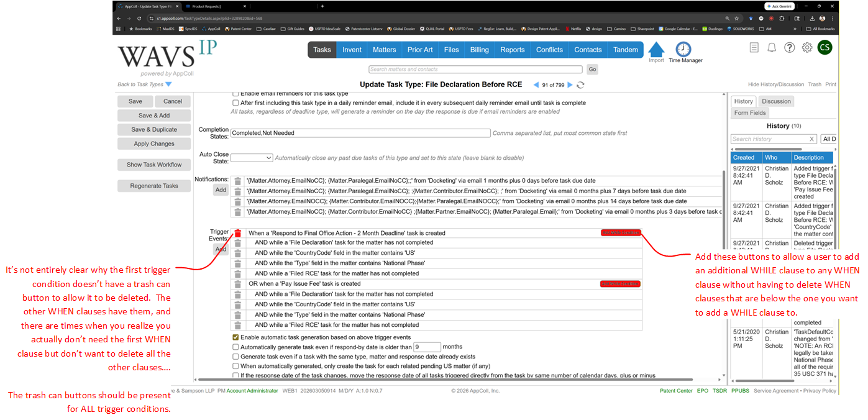The height and width of the screenshot is (420, 868).
Task: Open the Prior Art menu
Action: [420, 50]
